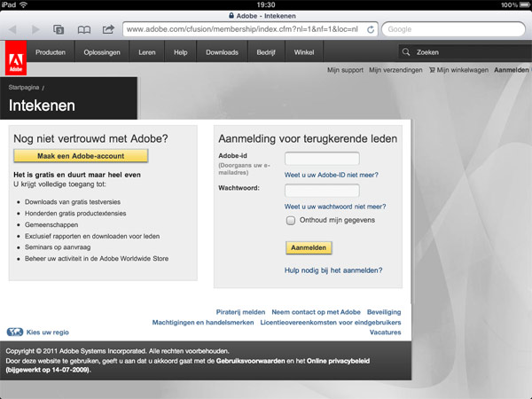Open the Safari pages (tabs) icon
This screenshot has height=399, width=532.
(x=59, y=29)
